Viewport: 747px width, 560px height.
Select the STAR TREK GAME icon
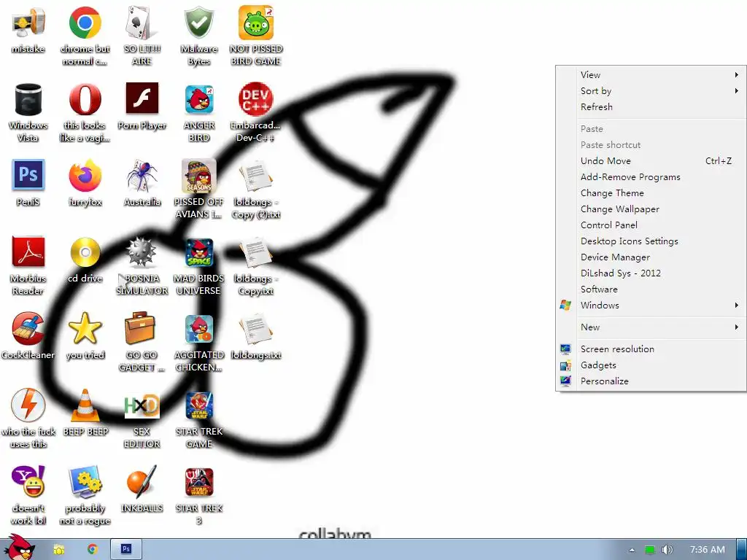(x=199, y=419)
